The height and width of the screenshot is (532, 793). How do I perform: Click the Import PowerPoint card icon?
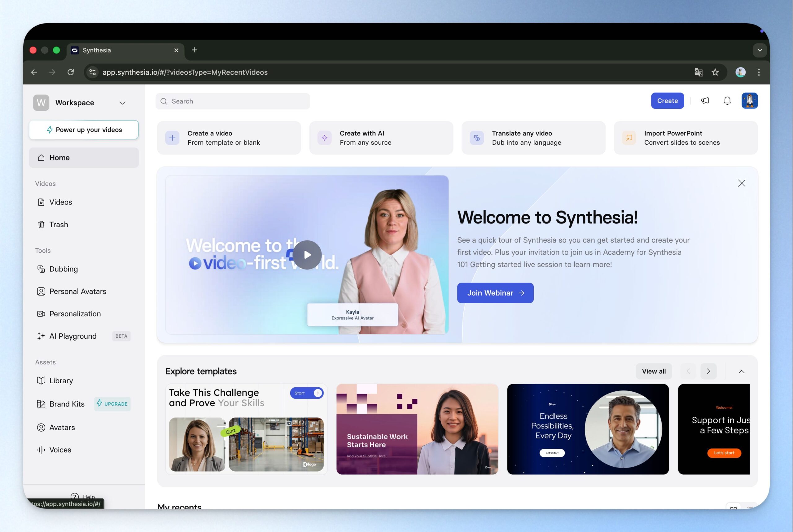point(629,138)
